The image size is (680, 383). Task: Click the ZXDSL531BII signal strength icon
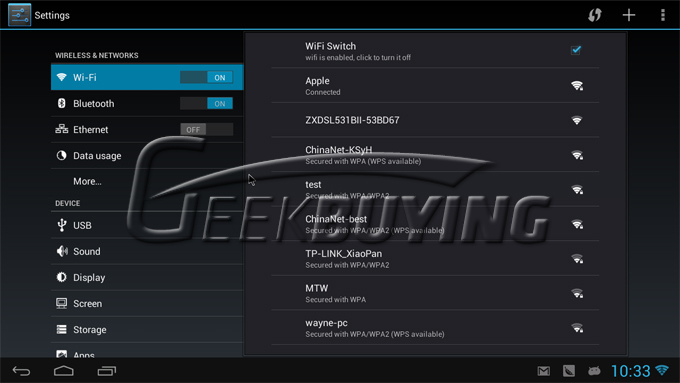[577, 120]
